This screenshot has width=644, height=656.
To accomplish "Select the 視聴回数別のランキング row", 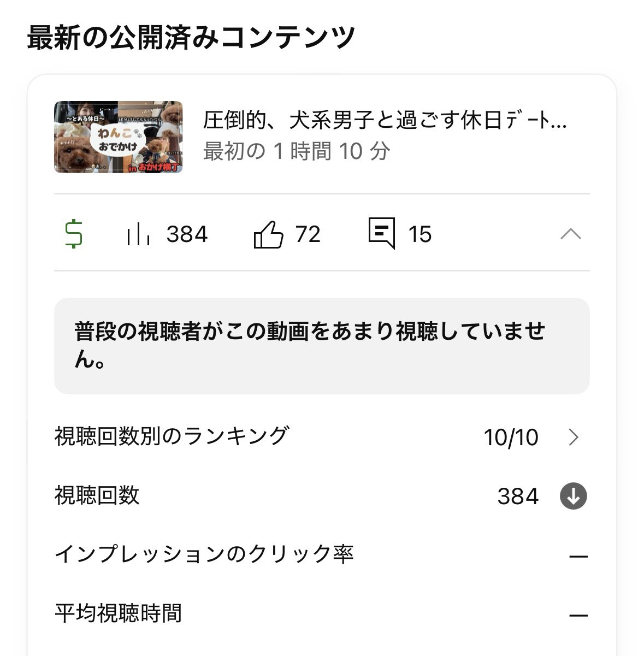I will point(322,437).
